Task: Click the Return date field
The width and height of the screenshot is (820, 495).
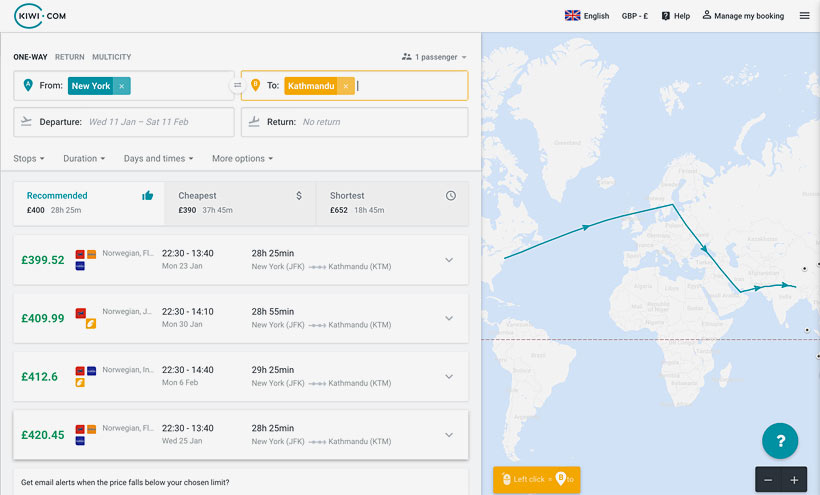Action: (x=355, y=122)
